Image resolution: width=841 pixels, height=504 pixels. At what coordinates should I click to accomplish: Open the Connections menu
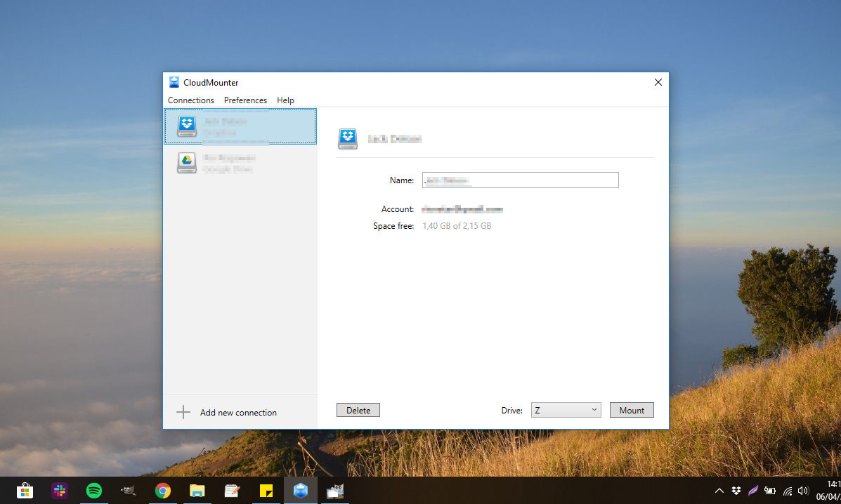point(190,100)
